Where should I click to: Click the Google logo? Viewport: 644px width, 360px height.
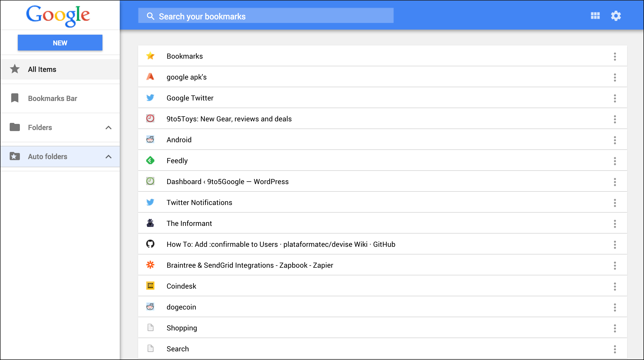pos(58,15)
